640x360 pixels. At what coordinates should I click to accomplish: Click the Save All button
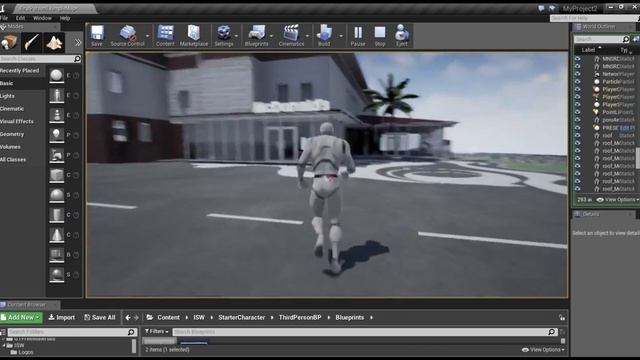[100, 318]
